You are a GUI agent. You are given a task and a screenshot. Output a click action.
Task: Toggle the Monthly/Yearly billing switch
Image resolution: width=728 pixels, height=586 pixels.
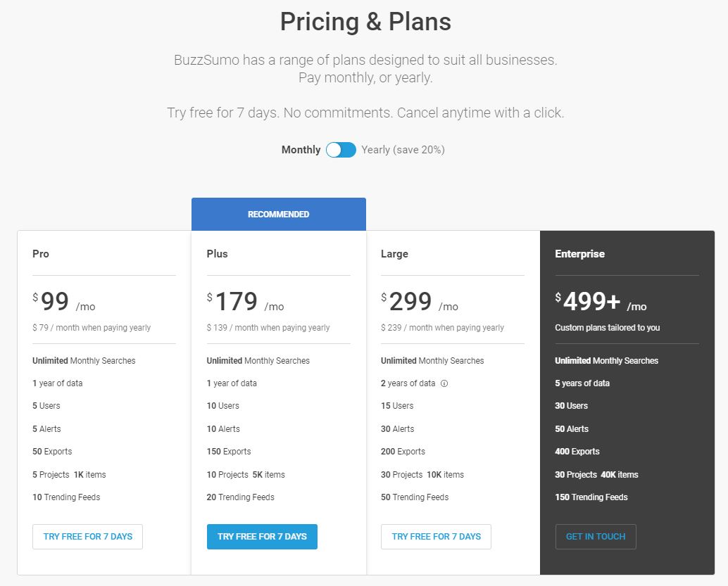tap(341, 150)
